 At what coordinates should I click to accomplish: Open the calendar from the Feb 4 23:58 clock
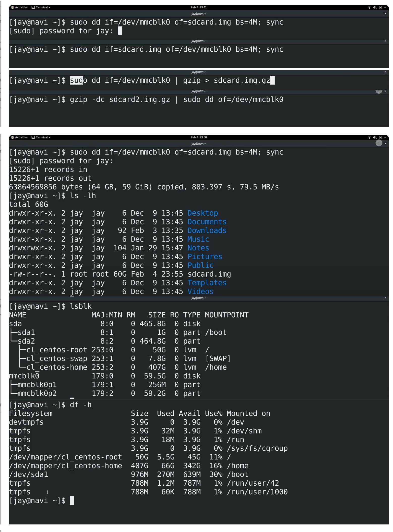(x=199, y=138)
